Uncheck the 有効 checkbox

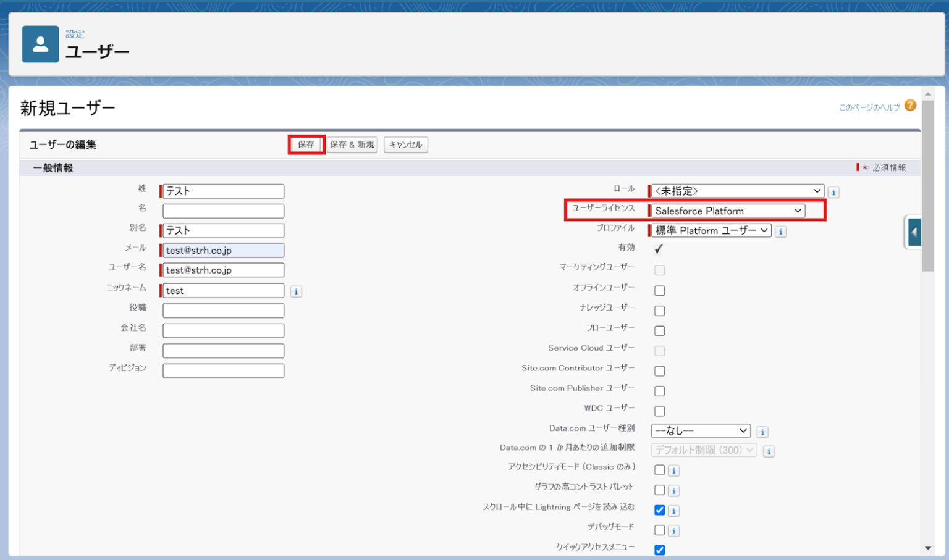click(657, 249)
